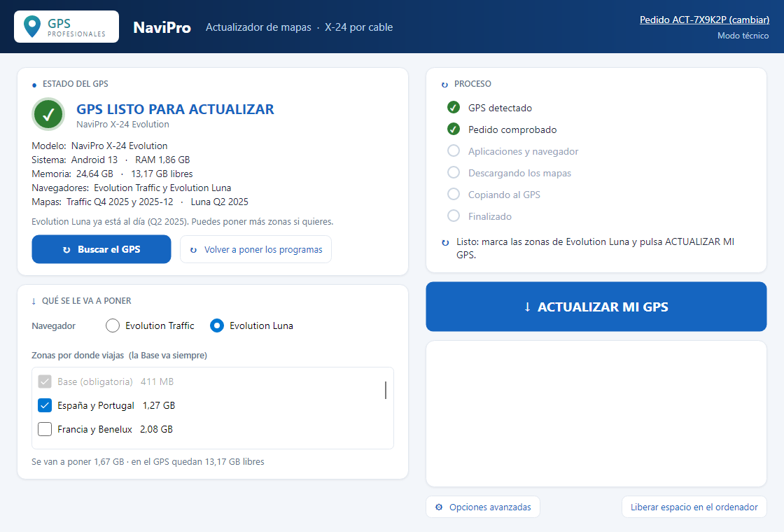
Task: Select the Evolution Traffic radio button
Action: click(113, 325)
